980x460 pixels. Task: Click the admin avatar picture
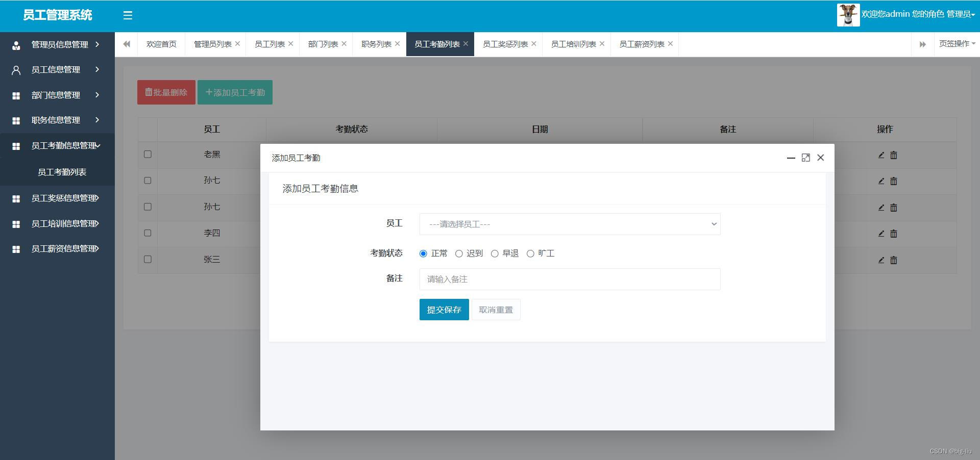[x=848, y=15]
